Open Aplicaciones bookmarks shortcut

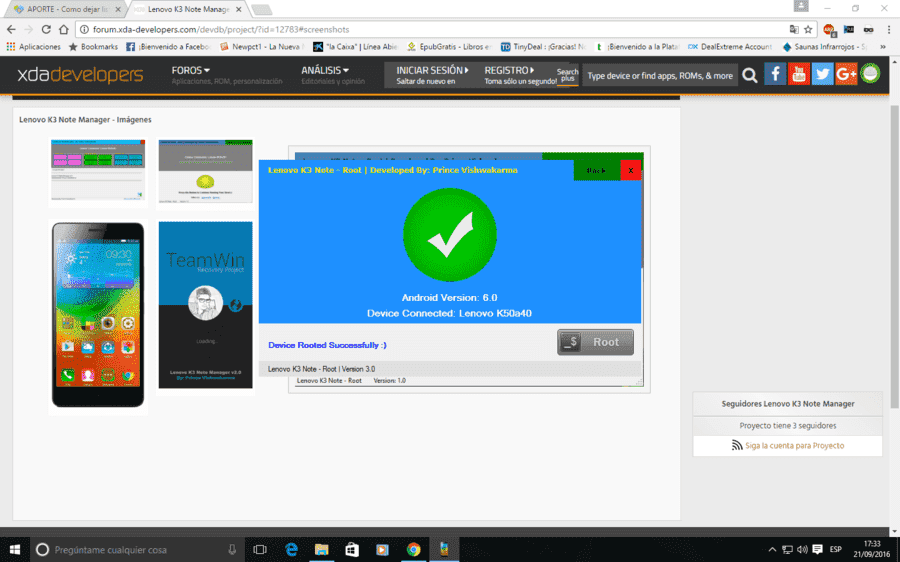click(33, 46)
